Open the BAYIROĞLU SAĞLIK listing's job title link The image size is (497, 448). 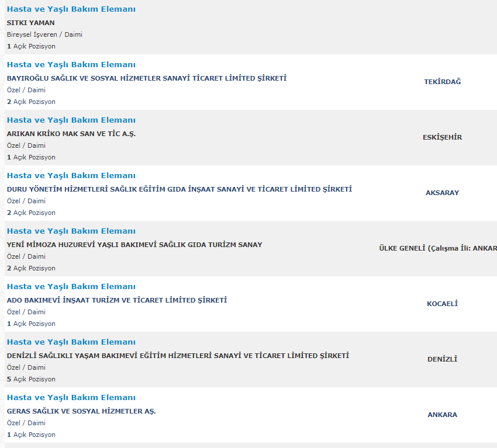coord(71,65)
